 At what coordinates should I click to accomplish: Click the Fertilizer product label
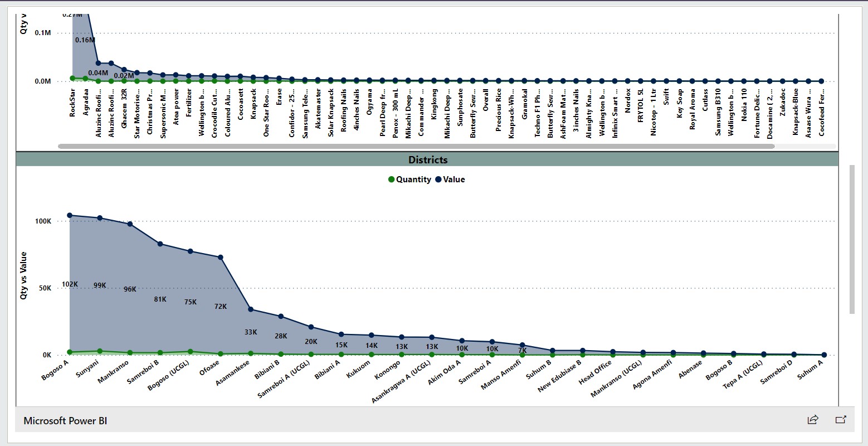pyautogui.click(x=189, y=103)
